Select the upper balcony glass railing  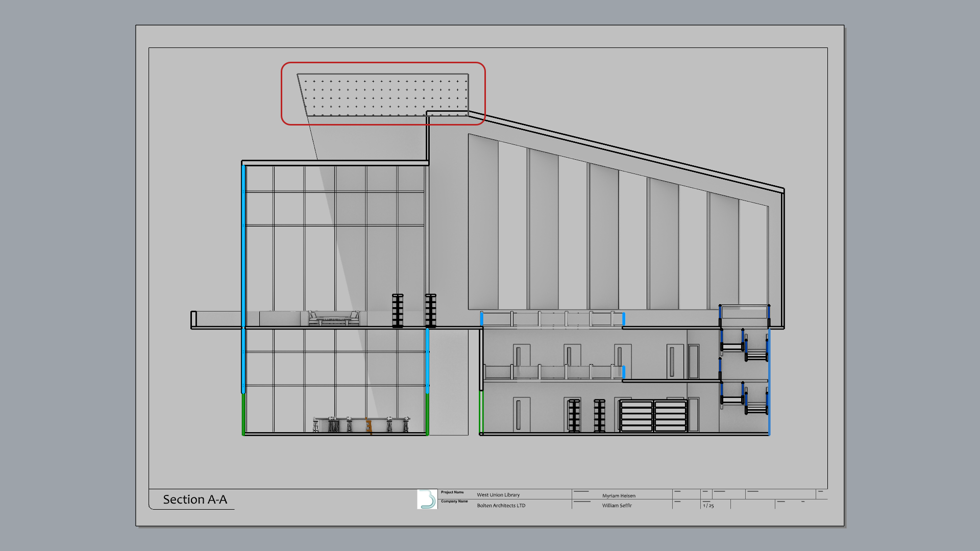552,319
